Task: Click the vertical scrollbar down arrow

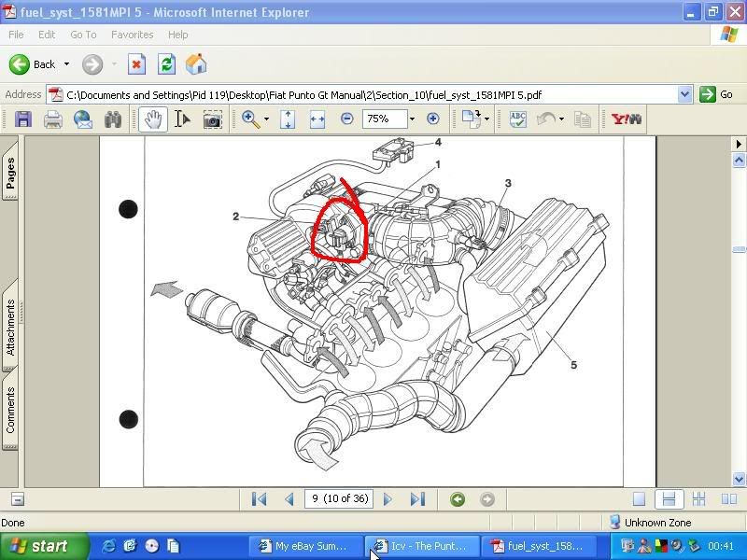Action: 740,479
